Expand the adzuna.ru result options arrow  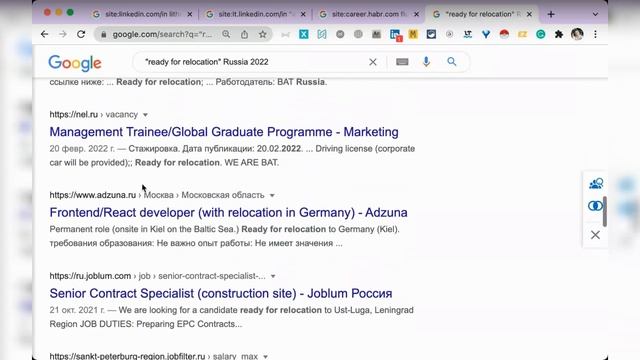coord(272,196)
